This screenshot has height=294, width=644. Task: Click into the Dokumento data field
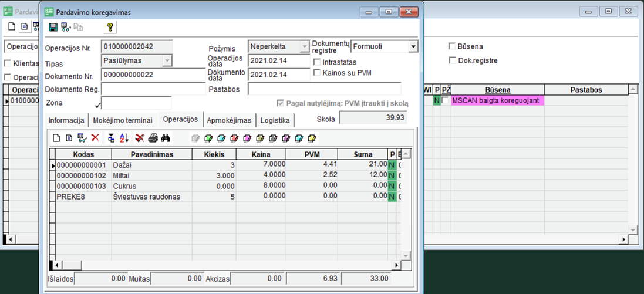click(x=279, y=75)
